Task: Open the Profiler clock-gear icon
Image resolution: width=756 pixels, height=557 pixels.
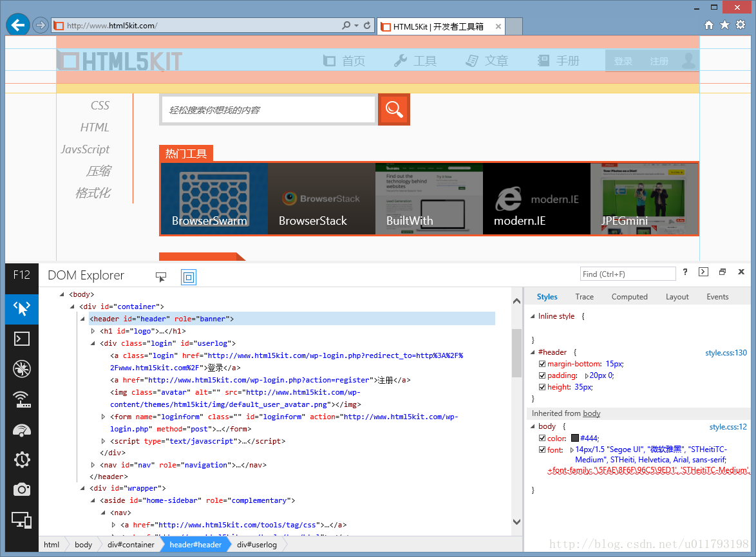Action: coord(22,460)
